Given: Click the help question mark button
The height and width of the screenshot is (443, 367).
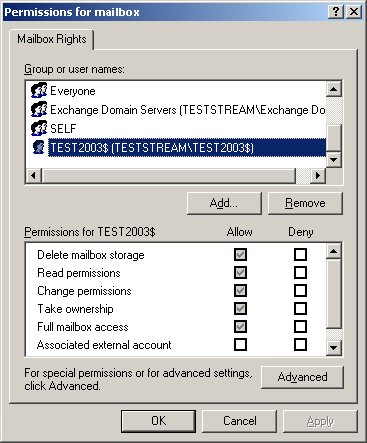Looking at the screenshot, I should coord(336,12).
